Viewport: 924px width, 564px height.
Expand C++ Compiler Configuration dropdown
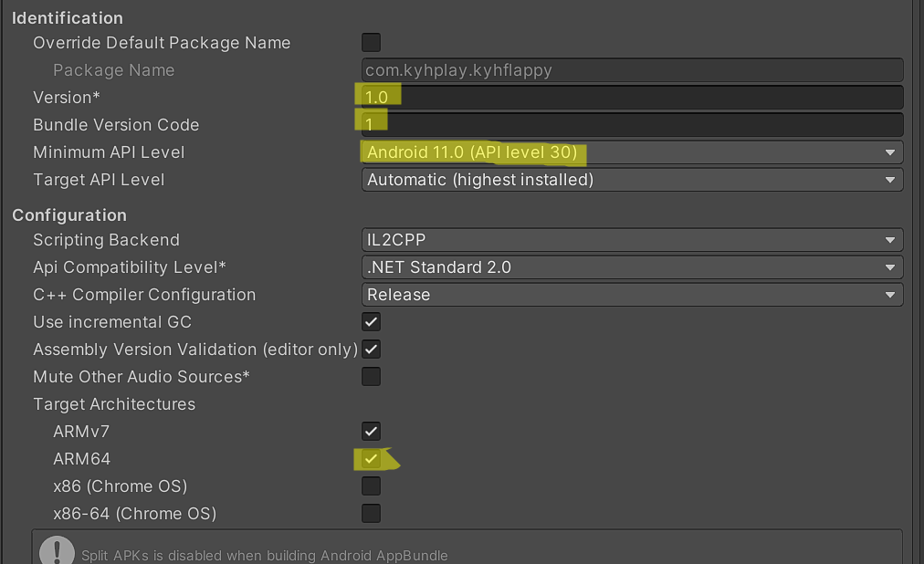(x=632, y=295)
